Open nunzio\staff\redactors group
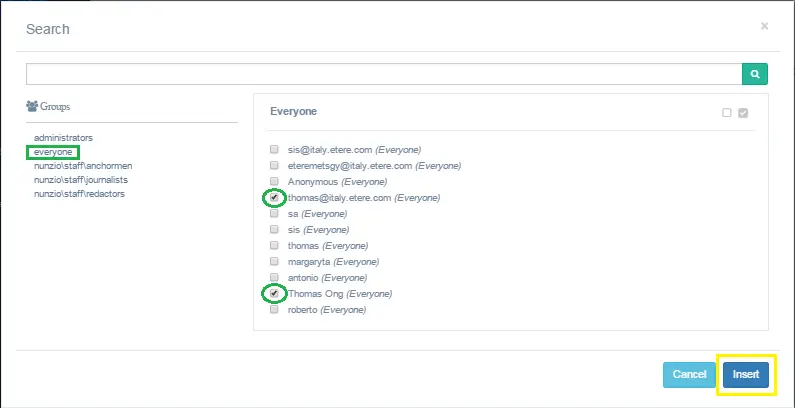The height and width of the screenshot is (408, 795). 80,193
